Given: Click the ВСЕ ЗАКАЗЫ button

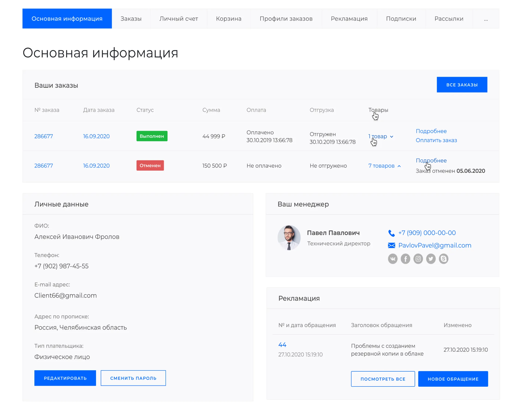Looking at the screenshot, I should click(x=461, y=85).
